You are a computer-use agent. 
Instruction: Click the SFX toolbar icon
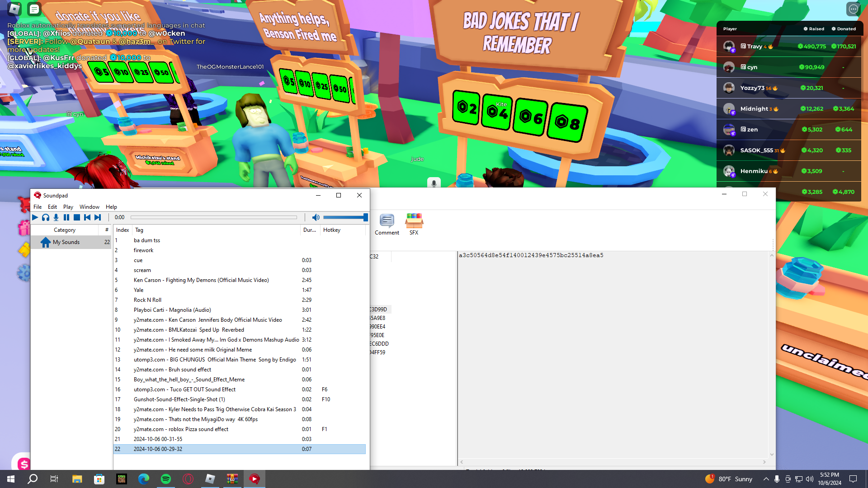pos(414,225)
